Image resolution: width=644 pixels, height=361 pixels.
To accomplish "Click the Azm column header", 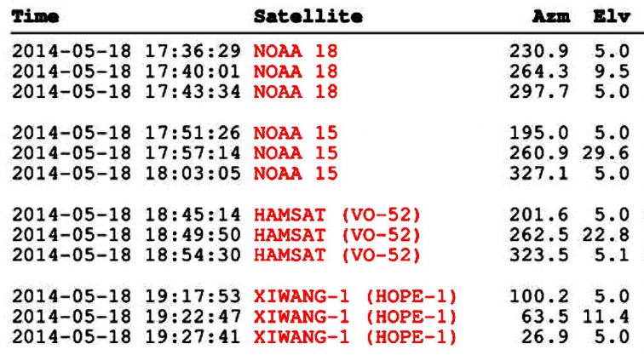I will point(550,17).
